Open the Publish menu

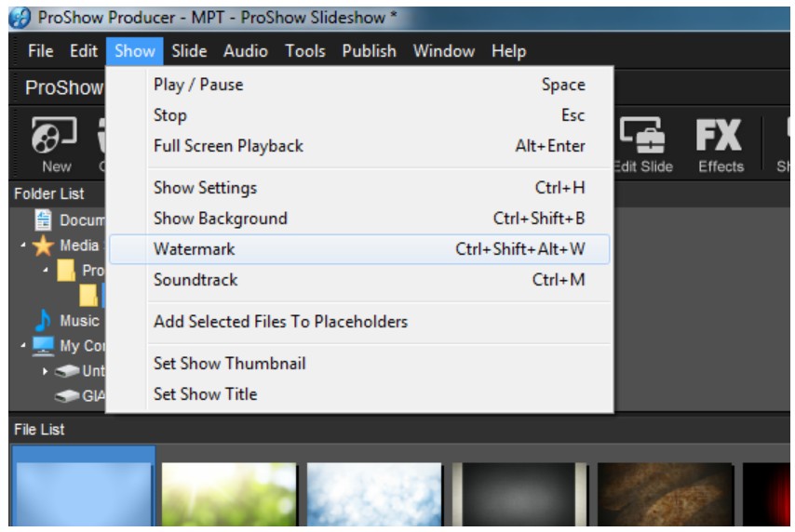click(369, 51)
